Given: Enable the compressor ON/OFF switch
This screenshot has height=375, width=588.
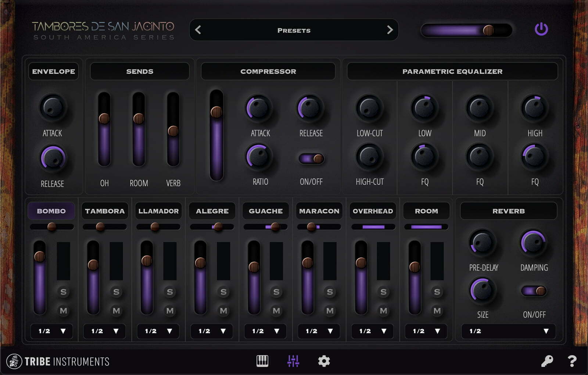Looking at the screenshot, I should tap(311, 159).
